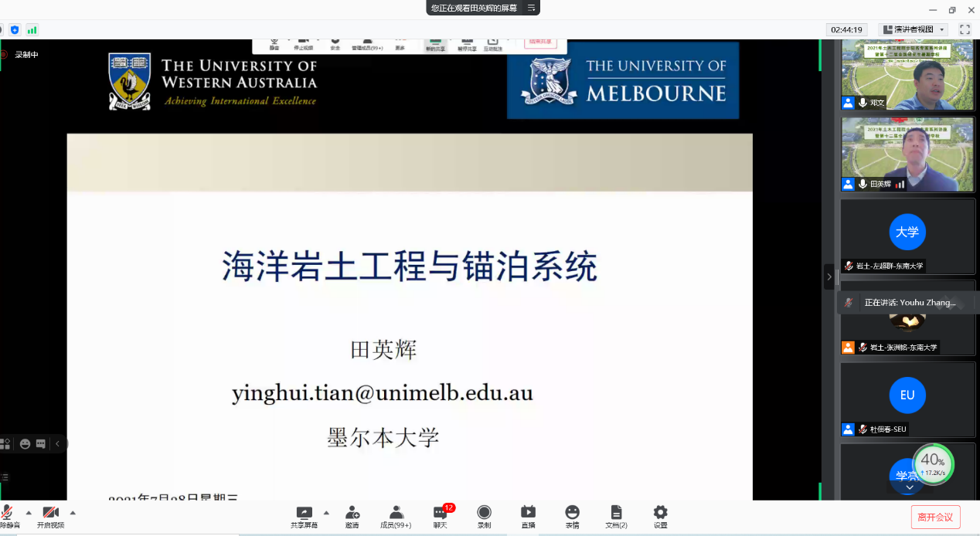
Task: Toggle full screen mode icon at top right
Action: coord(965,29)
